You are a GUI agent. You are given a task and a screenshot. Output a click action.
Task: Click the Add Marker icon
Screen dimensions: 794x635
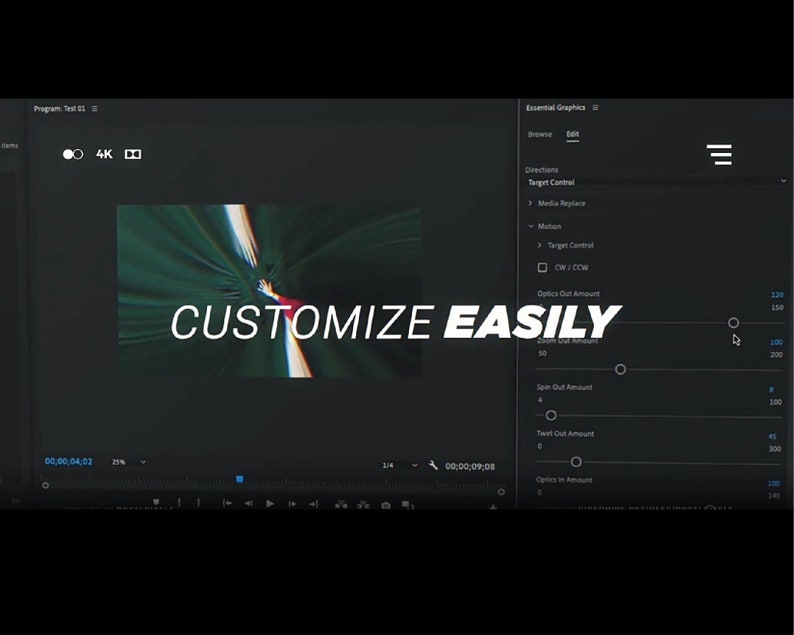pyautogui.click(x=156, y=502)
